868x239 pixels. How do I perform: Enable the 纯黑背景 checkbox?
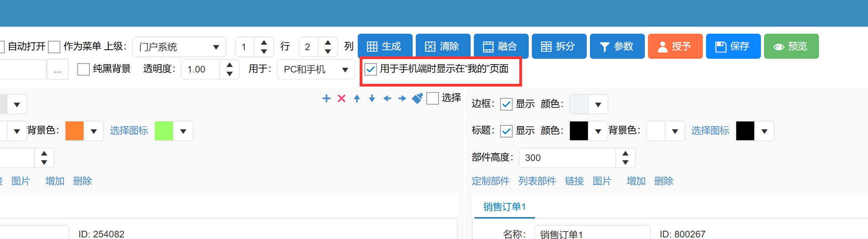pyautogui.click(x=84, y=69)
